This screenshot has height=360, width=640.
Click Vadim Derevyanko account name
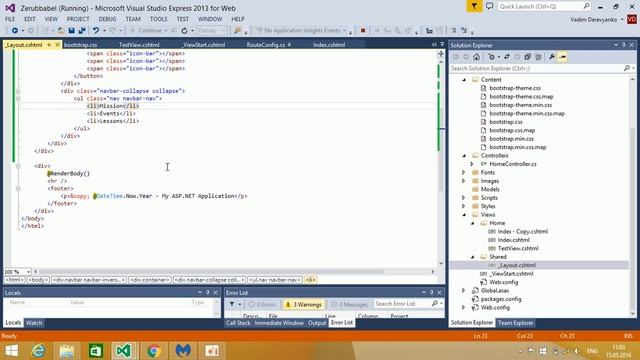(x=594, y=19)
